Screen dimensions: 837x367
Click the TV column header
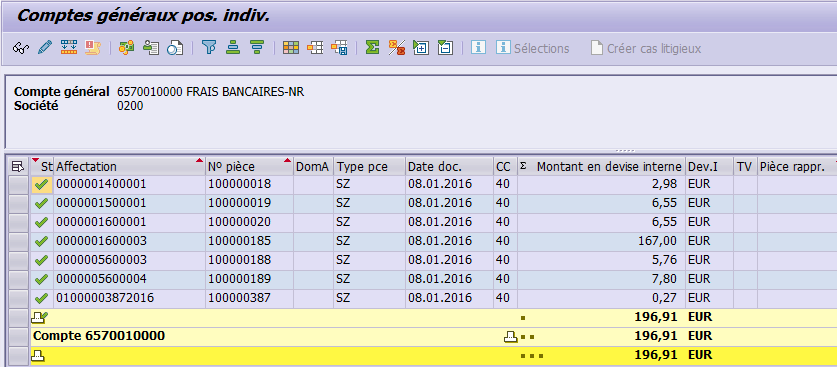tap(745, 167)
